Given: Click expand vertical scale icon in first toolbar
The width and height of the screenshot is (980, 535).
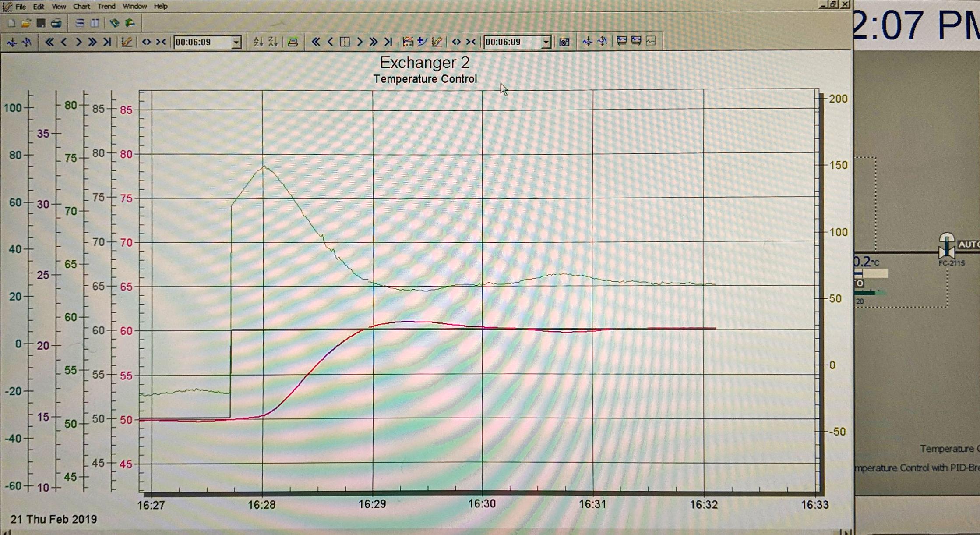Looking at the screenshot, I should pyautogui.click(x=27, y=42).
